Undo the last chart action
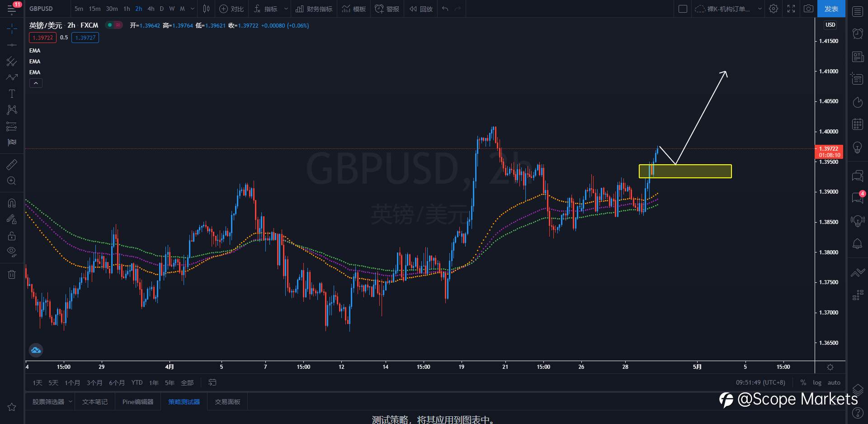 point(445,9)
